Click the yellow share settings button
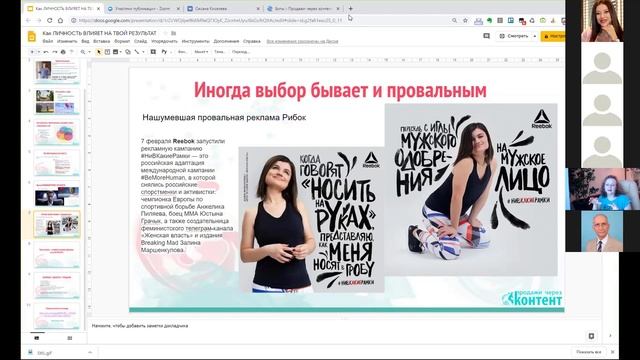Viewport: 640px width, 360px height. 553,36
